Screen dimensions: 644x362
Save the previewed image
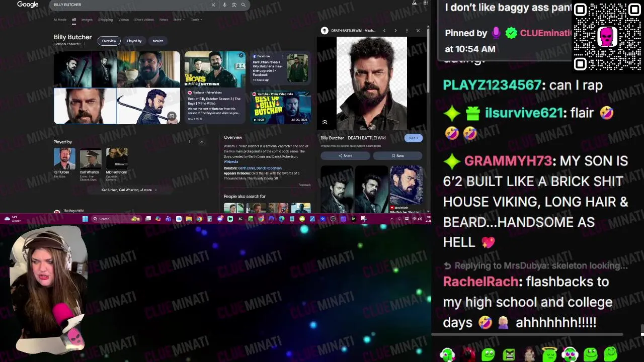click(398, 156)
